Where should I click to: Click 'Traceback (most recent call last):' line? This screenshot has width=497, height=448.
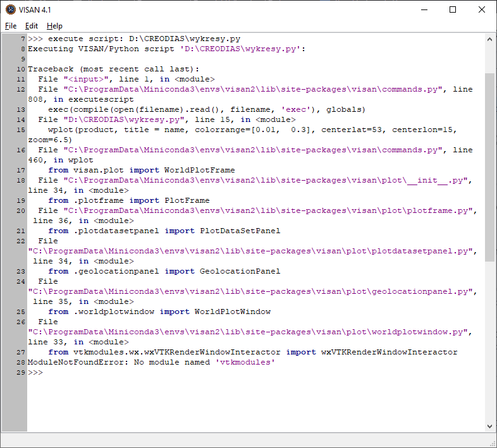click(x=113, y=69)
